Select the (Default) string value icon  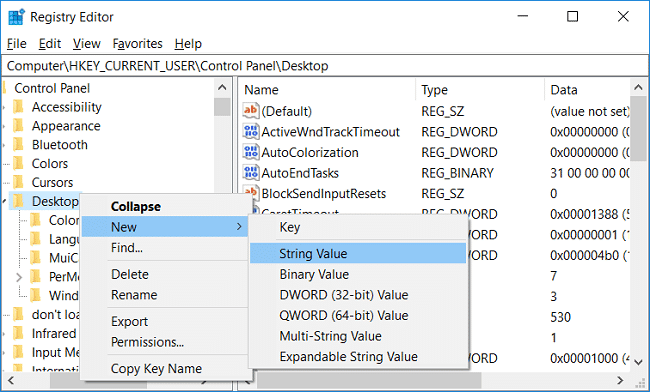(x=251, y=111)
